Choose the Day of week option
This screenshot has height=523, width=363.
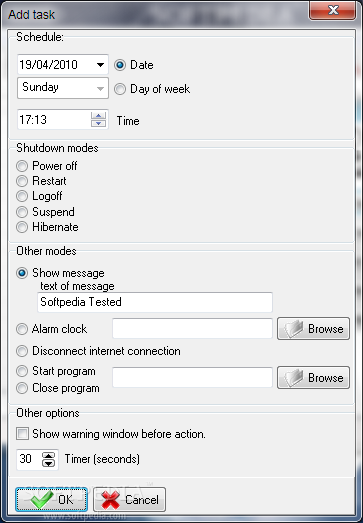coord(120,89)
